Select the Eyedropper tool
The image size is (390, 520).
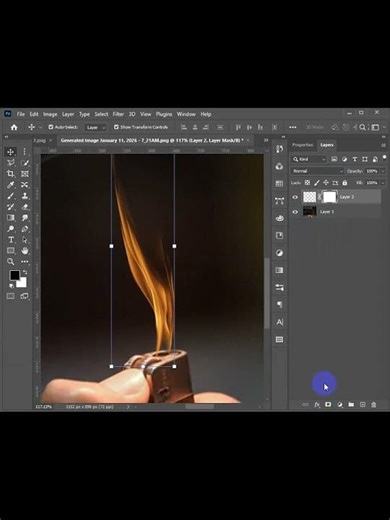click(11, 185)
